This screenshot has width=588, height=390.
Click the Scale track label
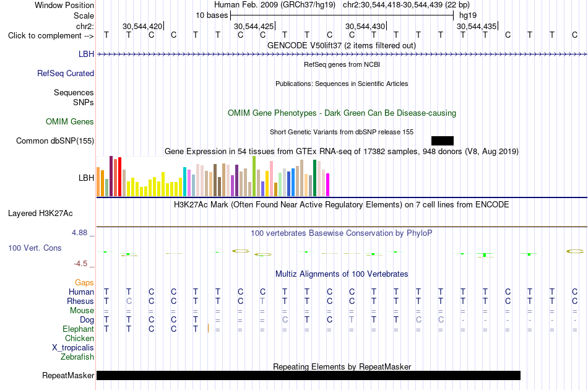point(84,15)
